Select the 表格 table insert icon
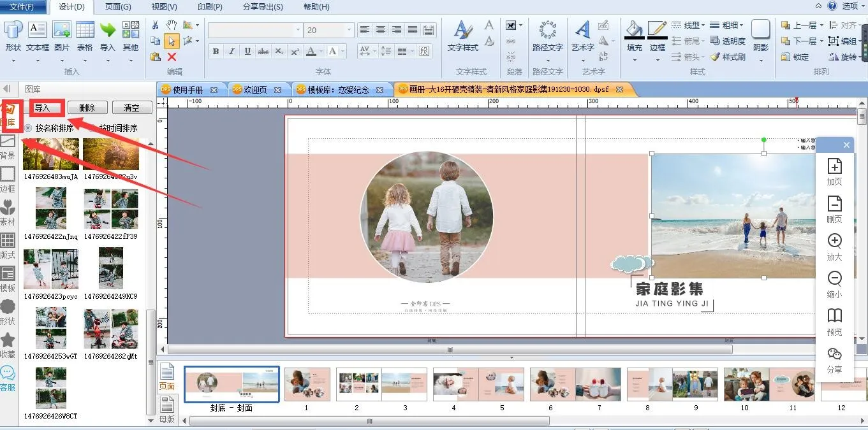 [85, 31]
